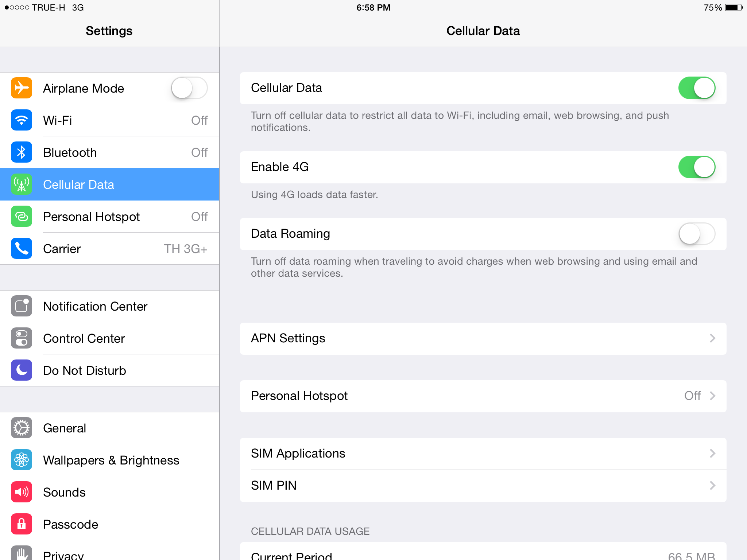Turn on Data Roaming switch
Image resolution: width=747 pixels, height=560 pixels.
click(696, 234)
